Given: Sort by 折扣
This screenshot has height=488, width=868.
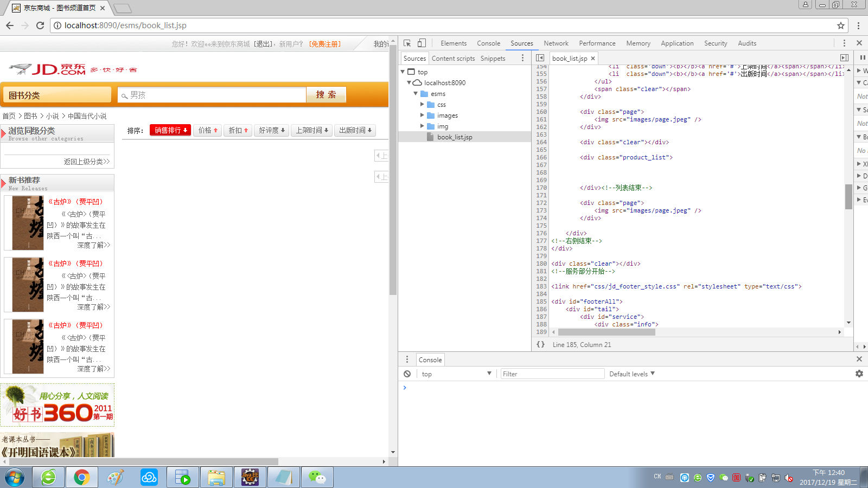Looking at the screenshot, I should pos(238,130).
